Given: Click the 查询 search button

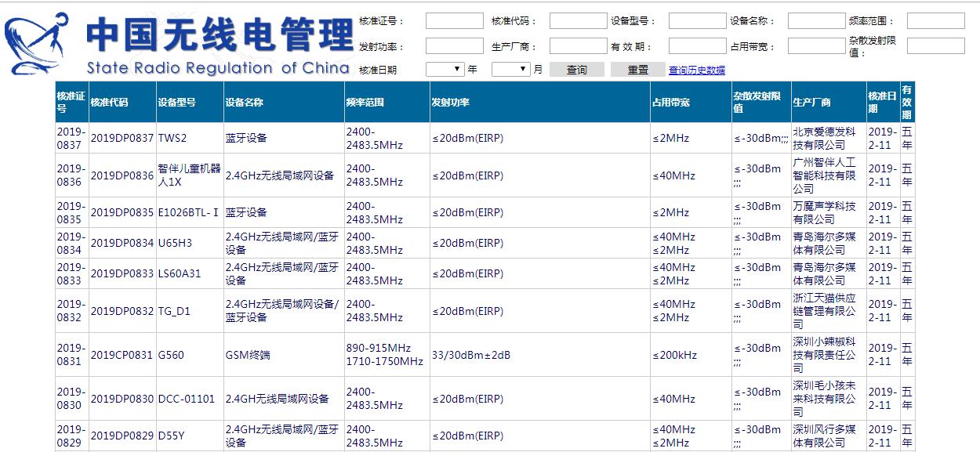Looking at the screenshot, I should tap(577, 69).
